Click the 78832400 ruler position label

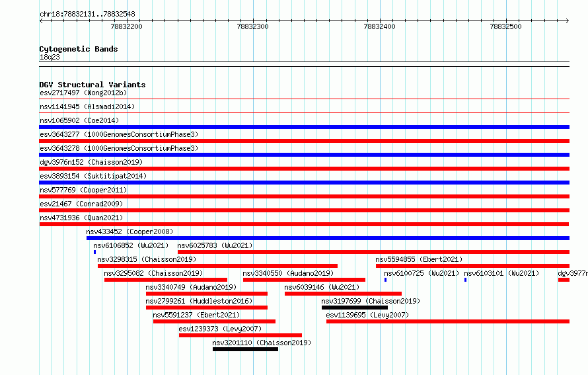[x=379, y=26]
